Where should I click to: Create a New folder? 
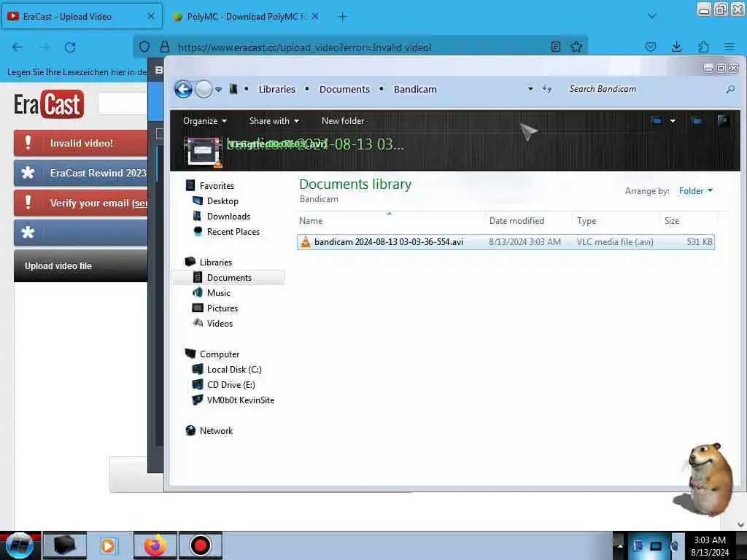point(343,121)
